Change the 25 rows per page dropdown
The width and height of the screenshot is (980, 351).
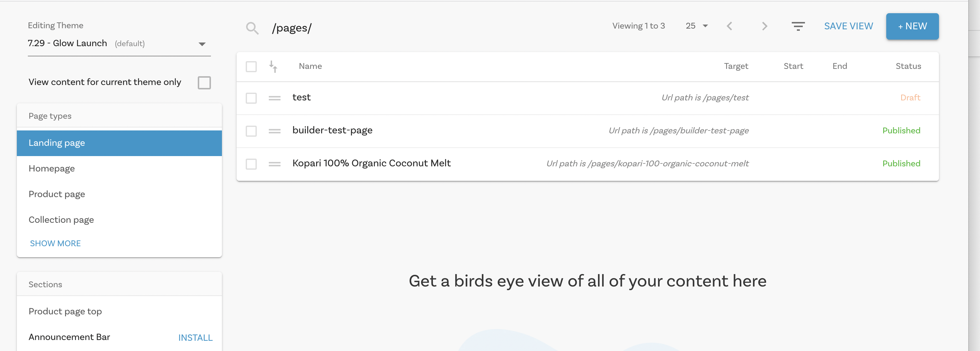click(x=696, y=26)
